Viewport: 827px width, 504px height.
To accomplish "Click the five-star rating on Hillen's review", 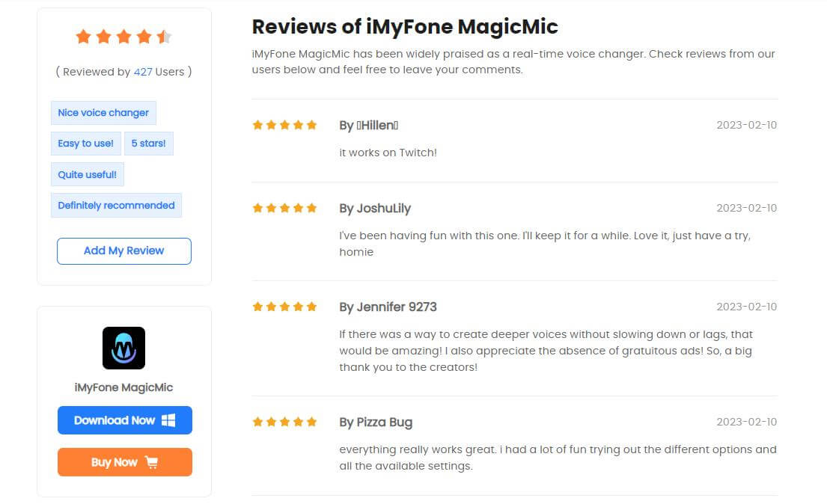I will pos(285,125).
